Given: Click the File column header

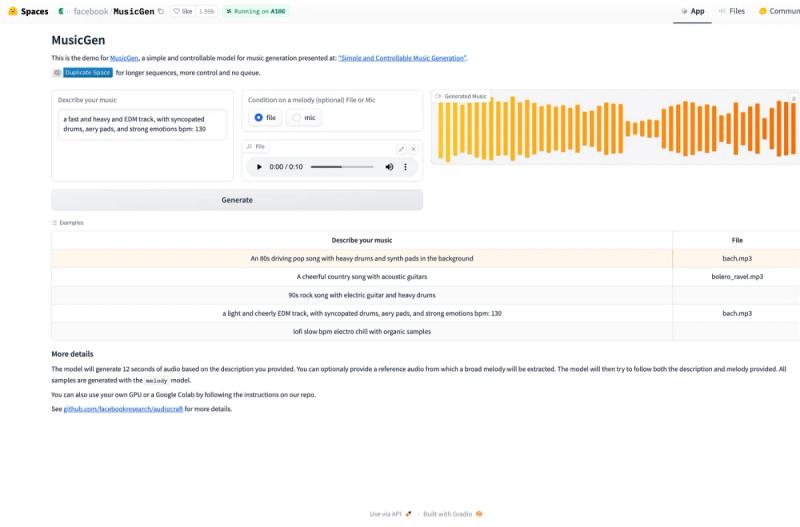Looking at the screenshot, I should click(737, 240).
